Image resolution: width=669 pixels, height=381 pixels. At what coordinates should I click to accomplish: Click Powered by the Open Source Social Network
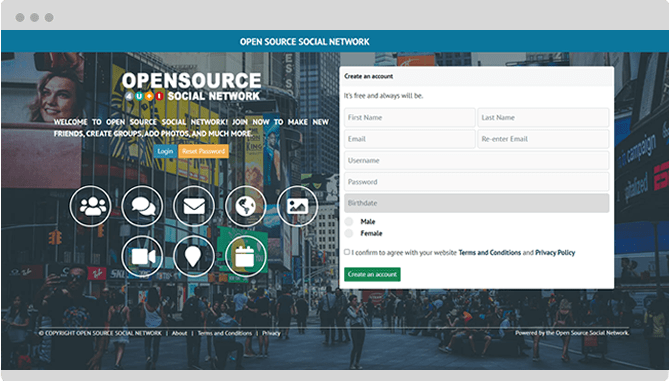[572, 333]
